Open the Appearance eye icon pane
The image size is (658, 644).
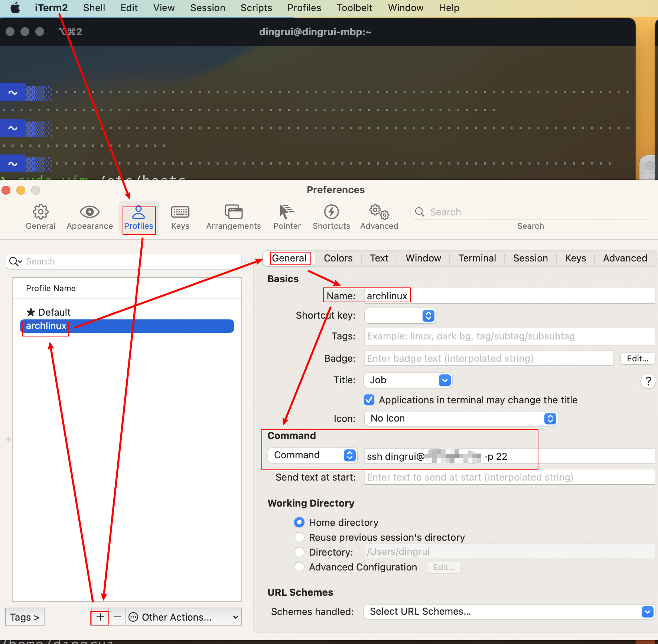coord(89,217)
